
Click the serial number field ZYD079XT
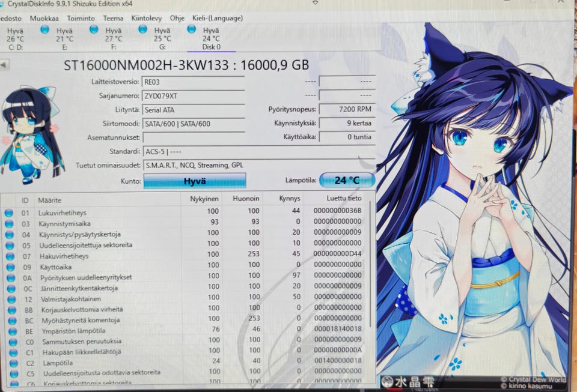(x=193, y=96)
